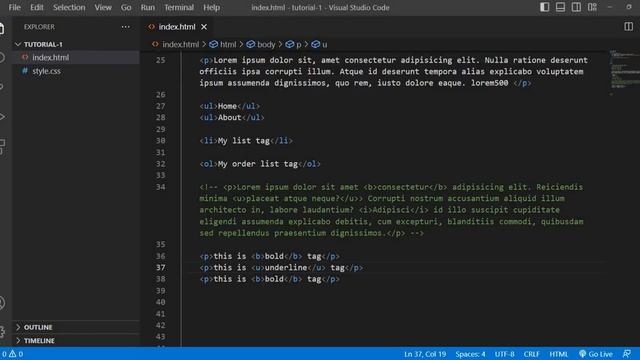Open the Terminal menu
The image size is (640, 360).
[179, 7]
